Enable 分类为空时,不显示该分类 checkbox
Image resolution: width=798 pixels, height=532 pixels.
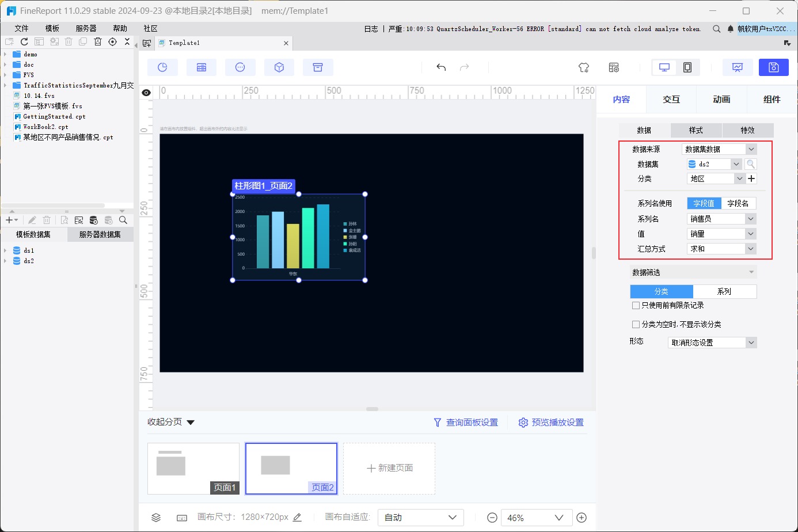pos(636,324)
